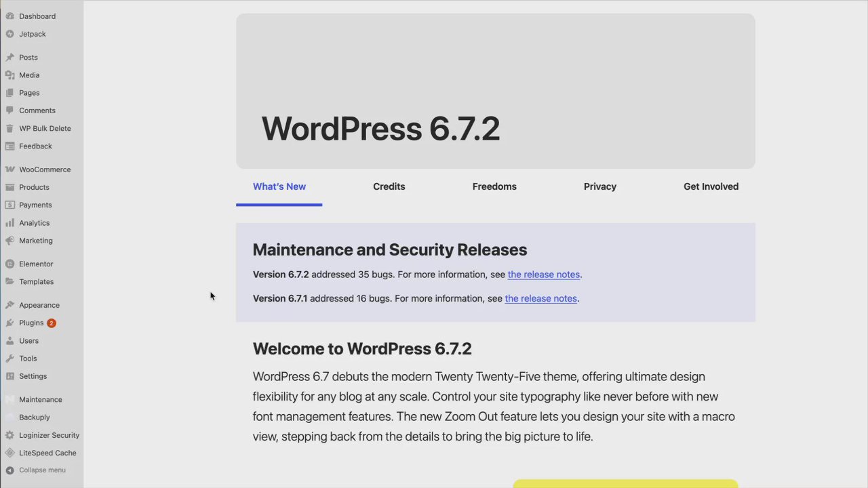868x488 pixels.
Task: Click the WordPress 6.7.2 header title
Action: click(x=380, y=129)
